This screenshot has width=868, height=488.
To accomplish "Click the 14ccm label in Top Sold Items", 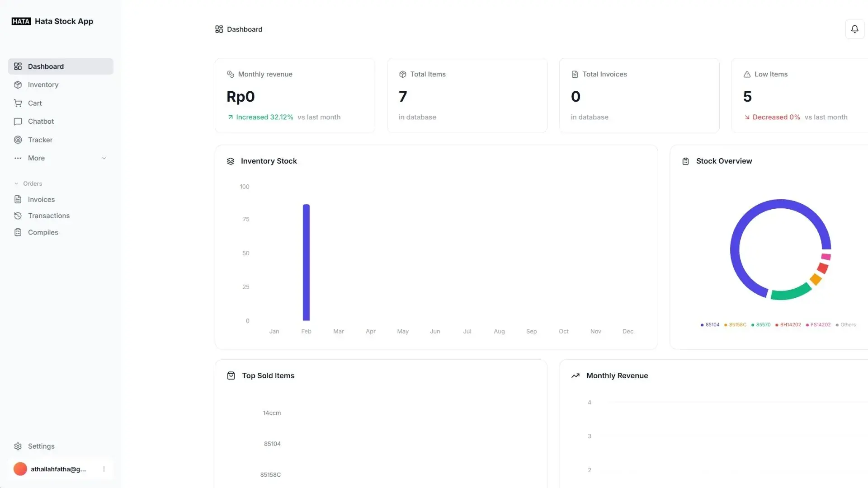I will (272, 413).
